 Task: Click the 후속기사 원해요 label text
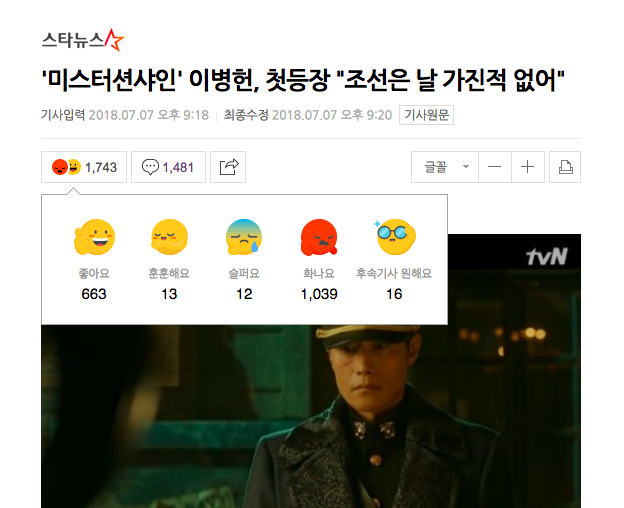tap(394, 273)
